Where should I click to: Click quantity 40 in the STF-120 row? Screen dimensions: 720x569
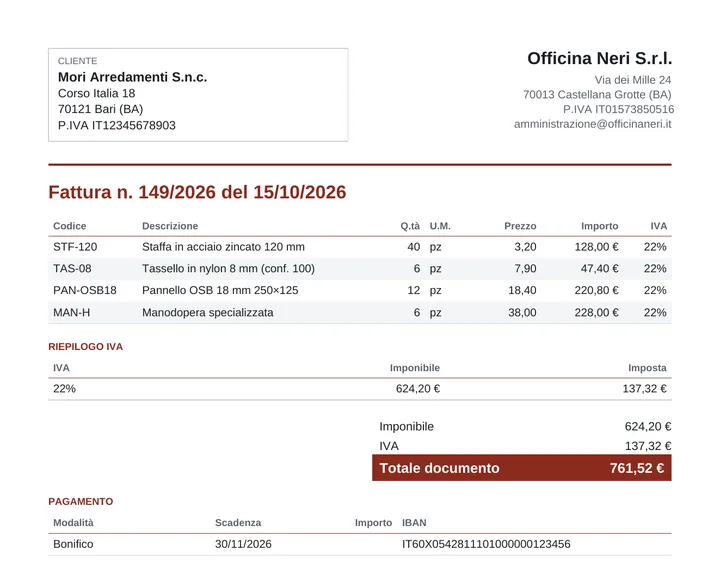(x=413, y=247)
